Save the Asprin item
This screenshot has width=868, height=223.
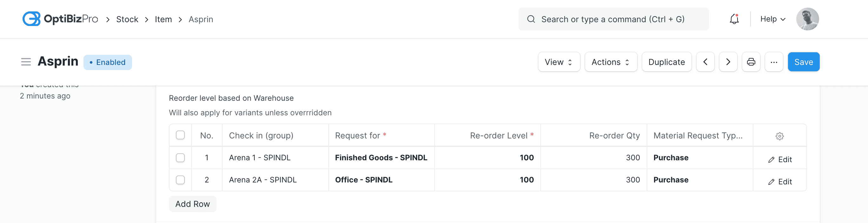pyautogui.click(x=803, y=61)
